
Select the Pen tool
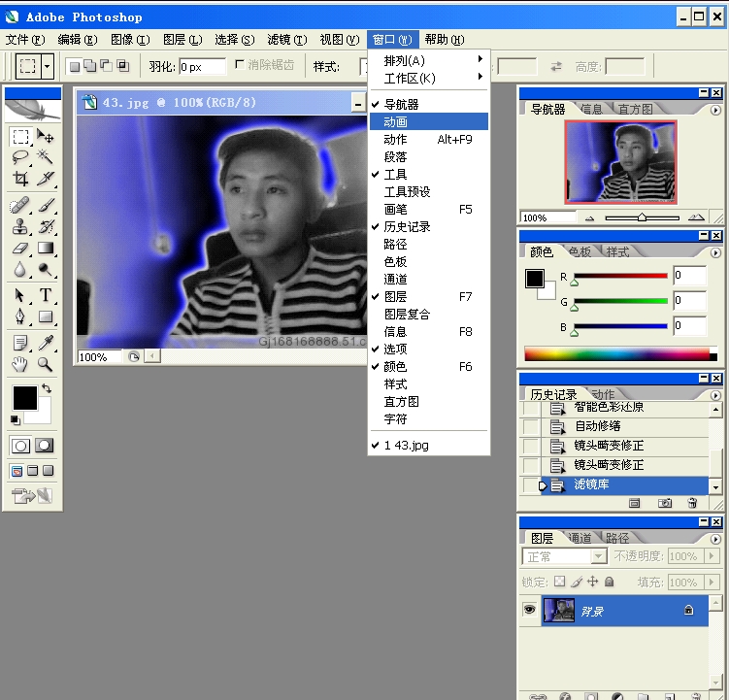tap(20, 317)
